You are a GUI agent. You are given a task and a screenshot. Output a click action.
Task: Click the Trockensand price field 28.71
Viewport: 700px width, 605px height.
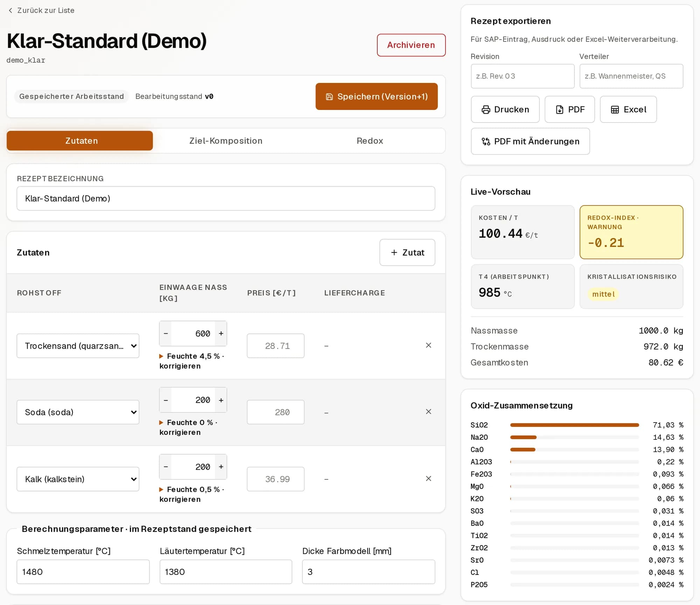[x=275, y=346]
